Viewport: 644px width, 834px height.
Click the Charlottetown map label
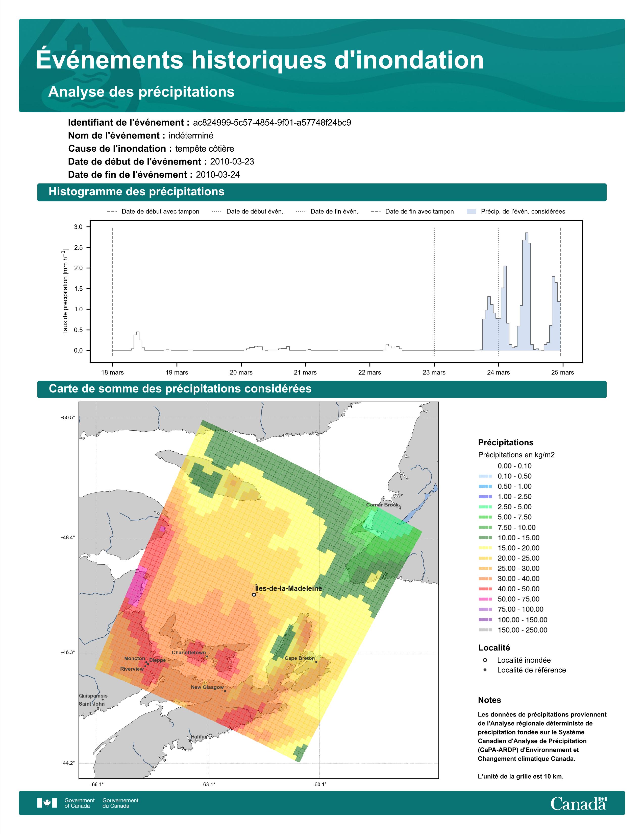(x=188, y=653)
